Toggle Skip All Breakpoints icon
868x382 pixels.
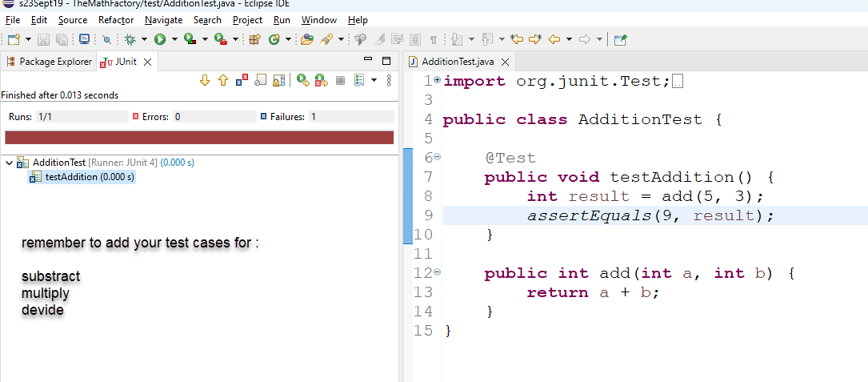tap(107, 40)
